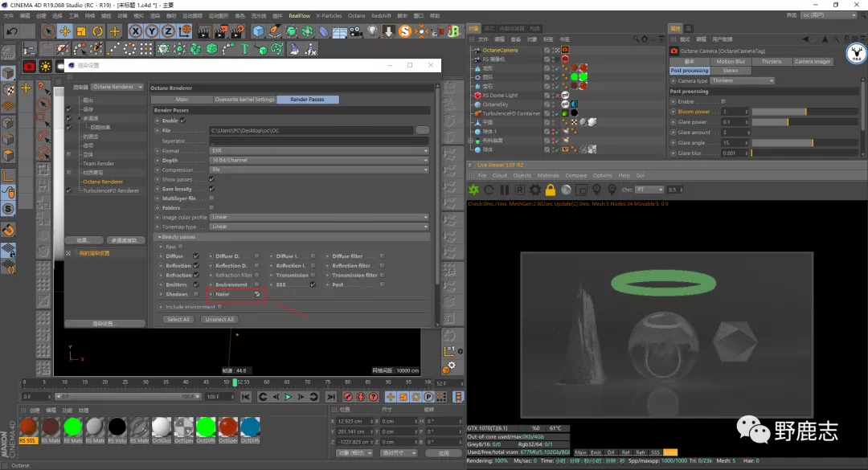Click the Select All button
Viewport: 868px width, 470px height.
pos(178,319)
